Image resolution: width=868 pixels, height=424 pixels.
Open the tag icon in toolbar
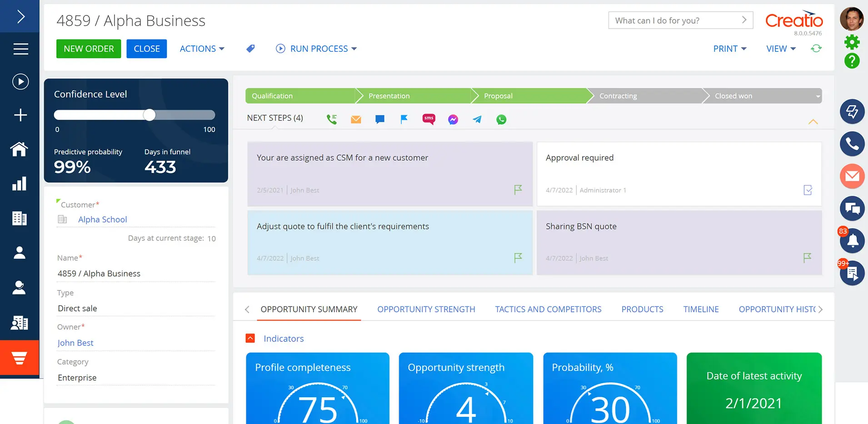(x=250, y=49)
